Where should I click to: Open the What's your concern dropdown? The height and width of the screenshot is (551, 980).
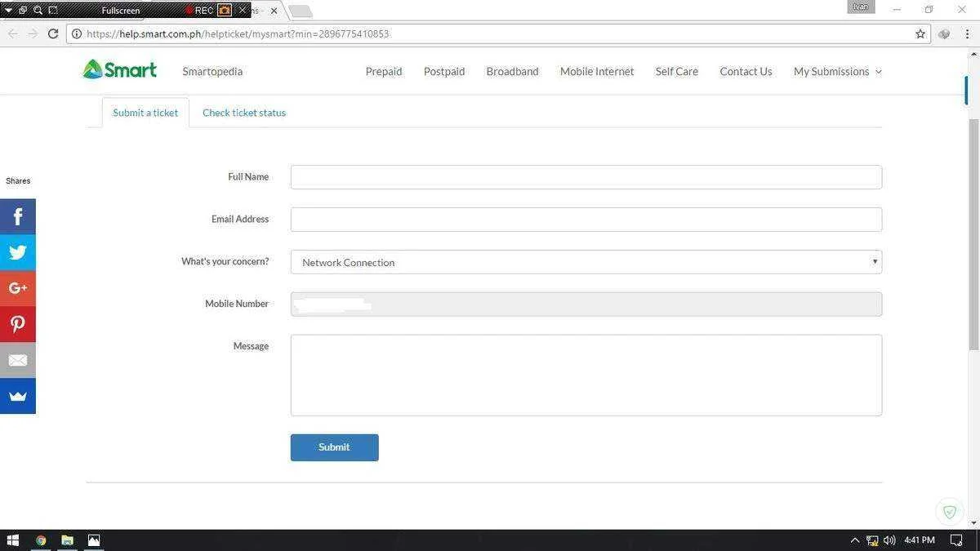586,262
